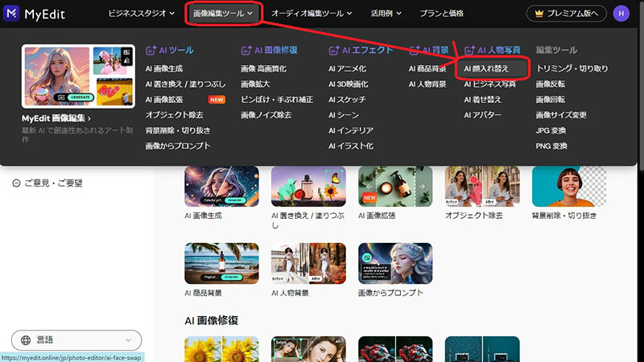Choose 画像サイズ変更 edit tool

point(561,115)
